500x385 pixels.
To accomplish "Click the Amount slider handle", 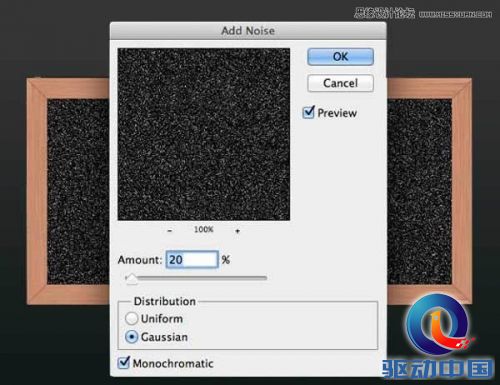I will click(x=132, y=279).
